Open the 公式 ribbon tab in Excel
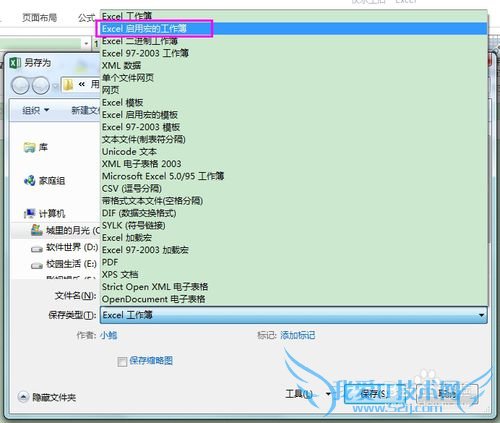The width and height of the screenshot is (500, 423). pyautogui.click(x=86, y=18)
